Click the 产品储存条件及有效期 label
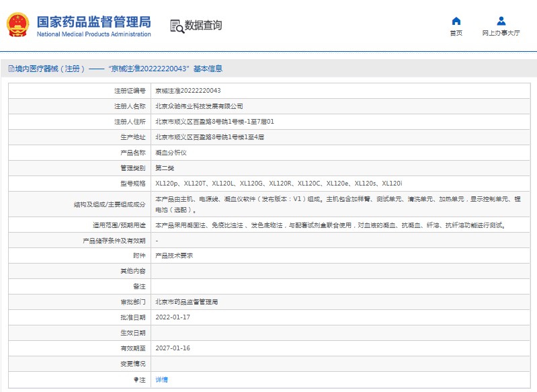This screenshot has width=537, height=392. 114,241
